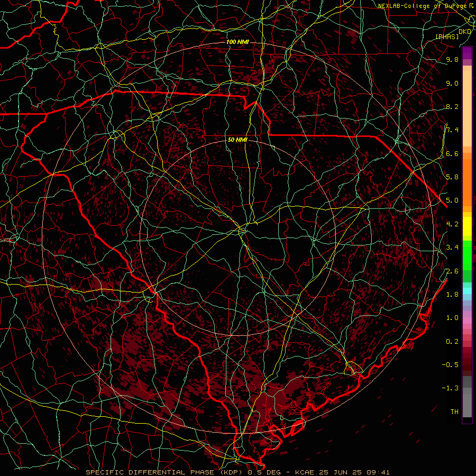
Task: Click the '-1.3' scale value
Action: coord(450,388)
